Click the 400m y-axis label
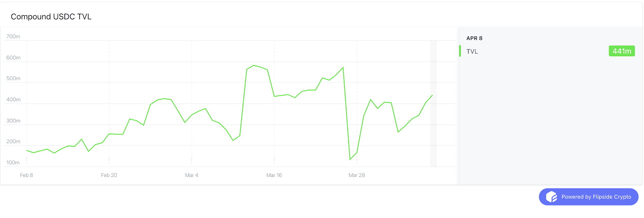 (x=13, y=99)
